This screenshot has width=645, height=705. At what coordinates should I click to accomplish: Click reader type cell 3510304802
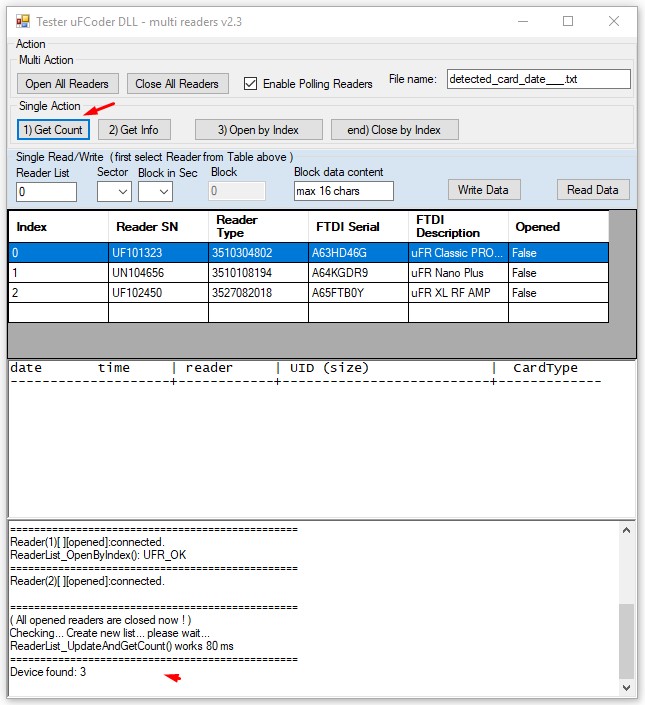258,253
